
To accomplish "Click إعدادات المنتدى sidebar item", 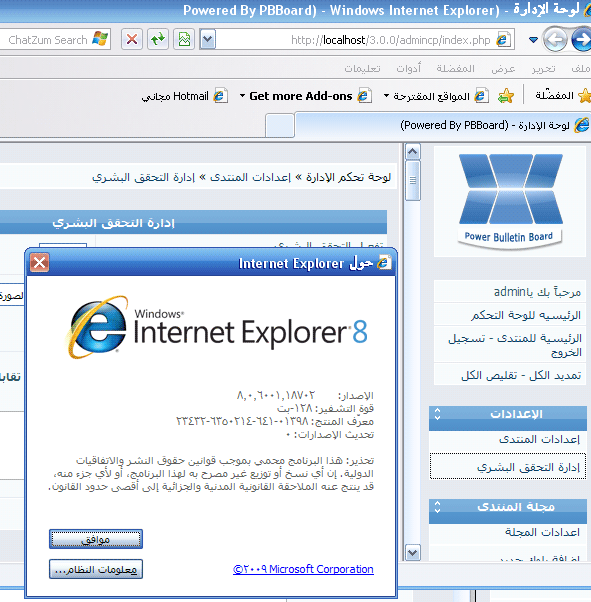I will point(539,439).
